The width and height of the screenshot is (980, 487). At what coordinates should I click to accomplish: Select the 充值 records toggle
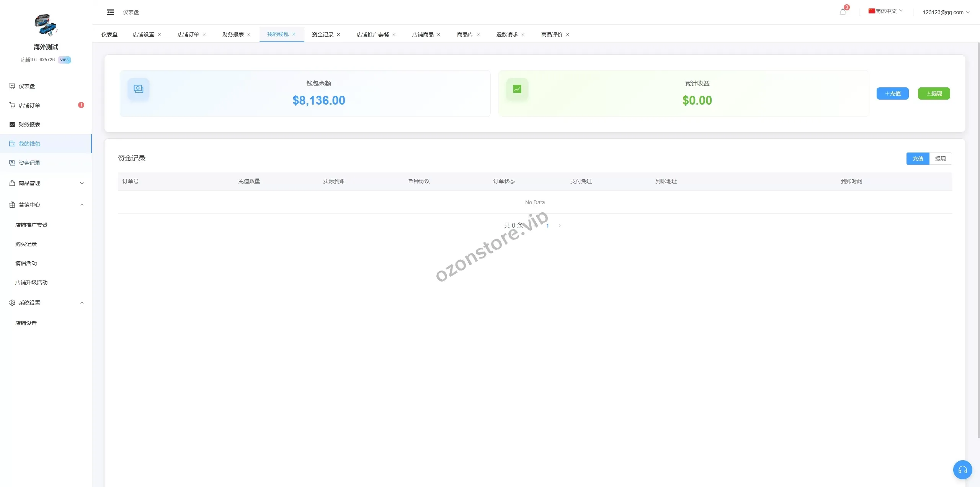coord(918,159)
